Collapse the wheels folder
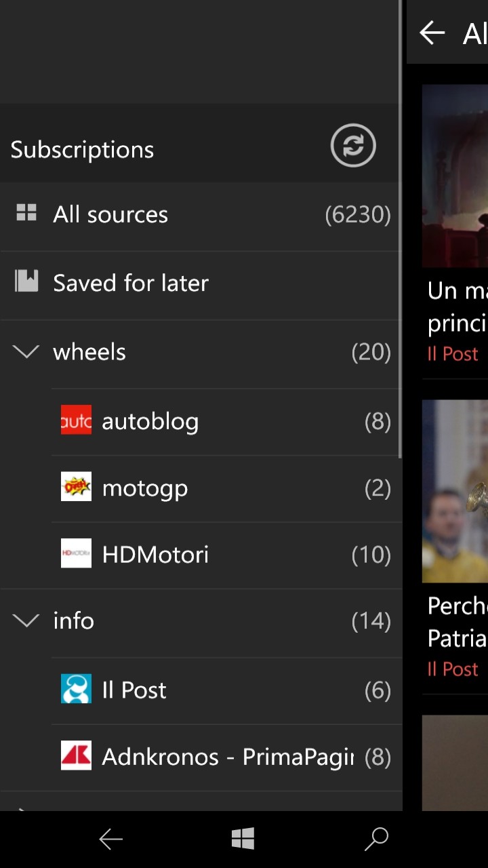 click(26, 351)
